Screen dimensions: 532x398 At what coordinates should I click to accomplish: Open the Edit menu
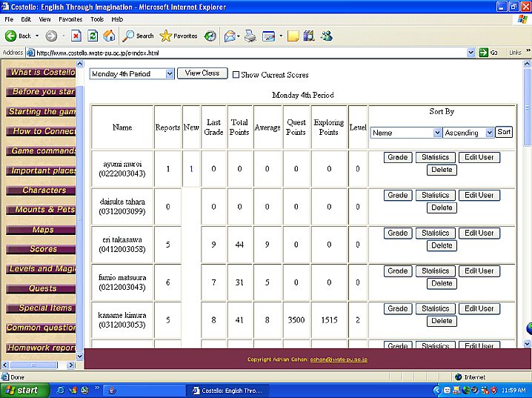[26, 19]
